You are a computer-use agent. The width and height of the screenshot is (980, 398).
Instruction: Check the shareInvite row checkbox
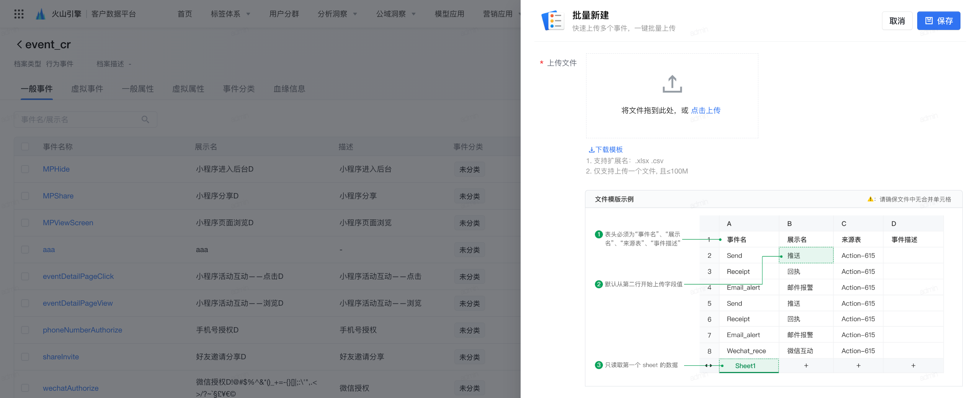point(25,357)
